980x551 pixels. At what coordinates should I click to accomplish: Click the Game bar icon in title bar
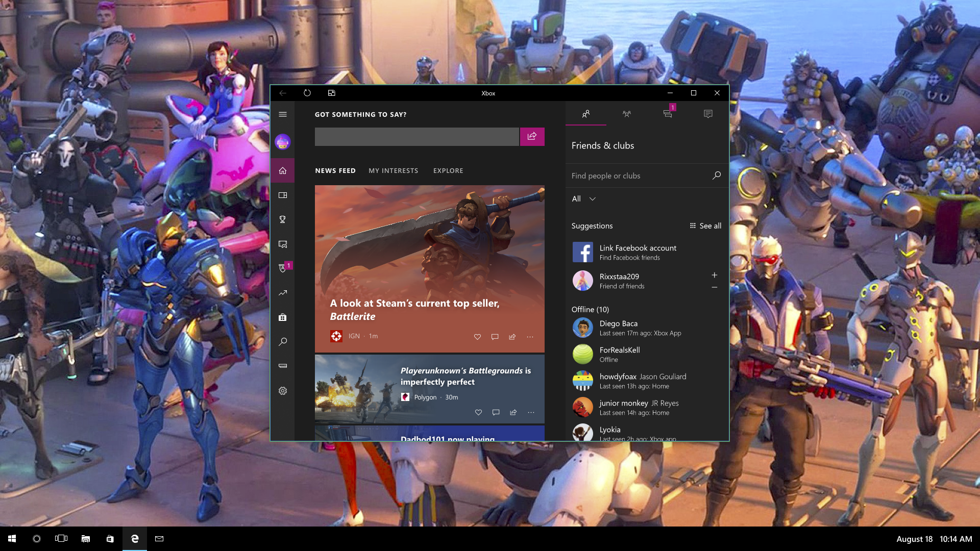point(332,93)
